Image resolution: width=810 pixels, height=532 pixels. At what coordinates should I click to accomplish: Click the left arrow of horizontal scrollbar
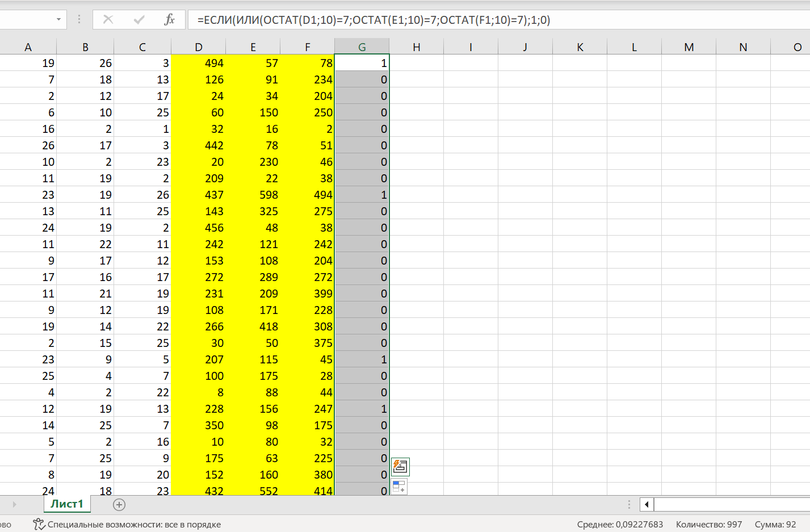(647, 504)
